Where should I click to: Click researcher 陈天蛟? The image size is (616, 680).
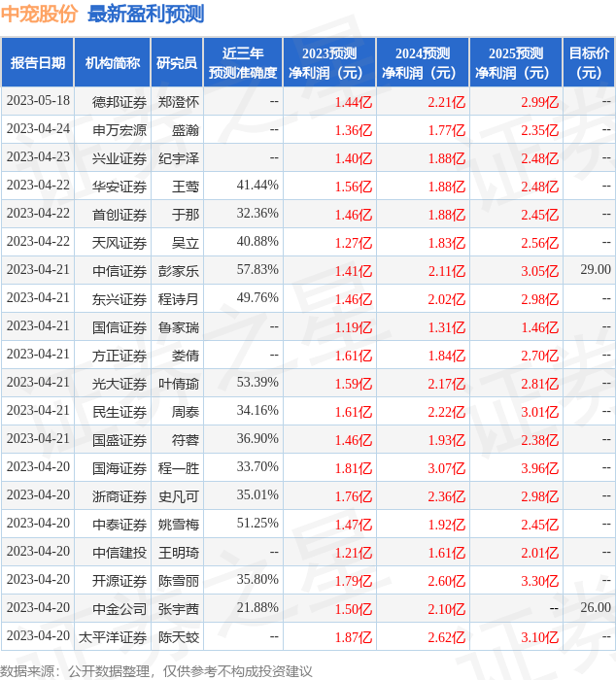click(179, 638)
